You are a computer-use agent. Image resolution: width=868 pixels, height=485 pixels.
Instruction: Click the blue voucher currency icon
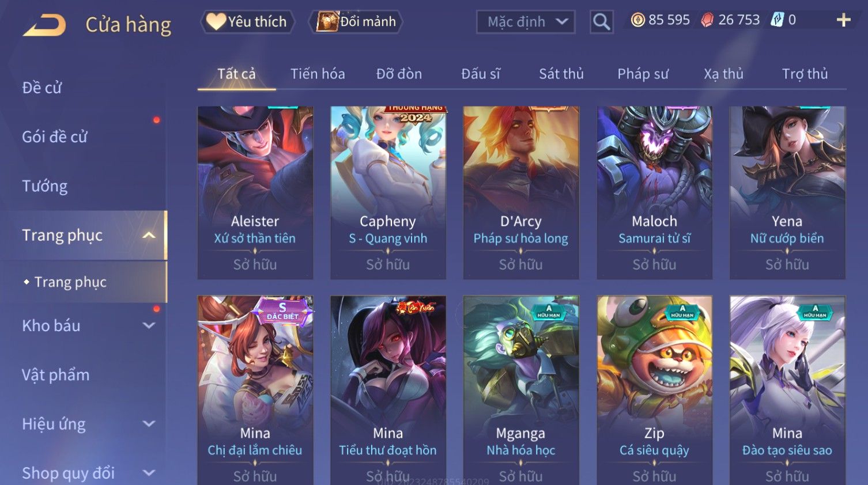click(778, 20)
